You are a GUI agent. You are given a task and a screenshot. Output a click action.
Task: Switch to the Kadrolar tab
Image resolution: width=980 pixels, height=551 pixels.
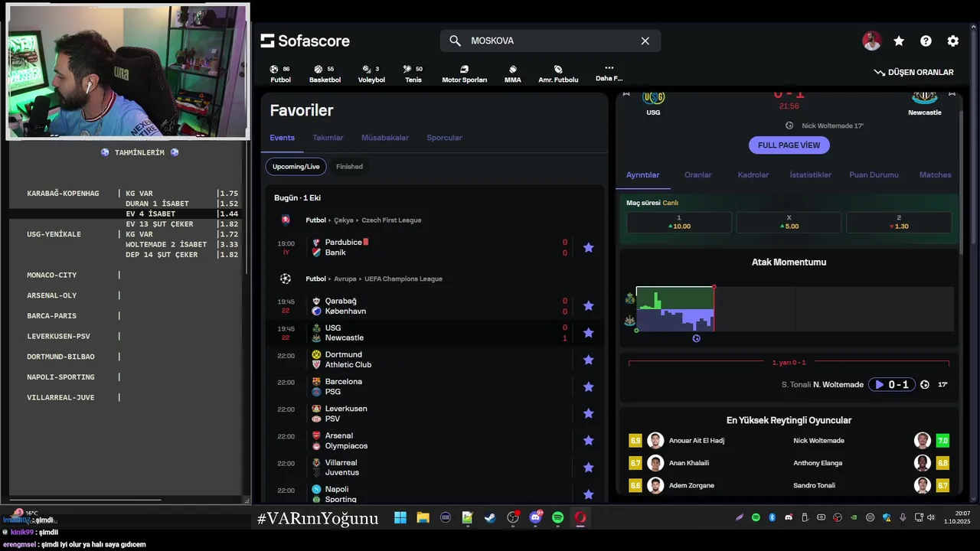(753, 175)
